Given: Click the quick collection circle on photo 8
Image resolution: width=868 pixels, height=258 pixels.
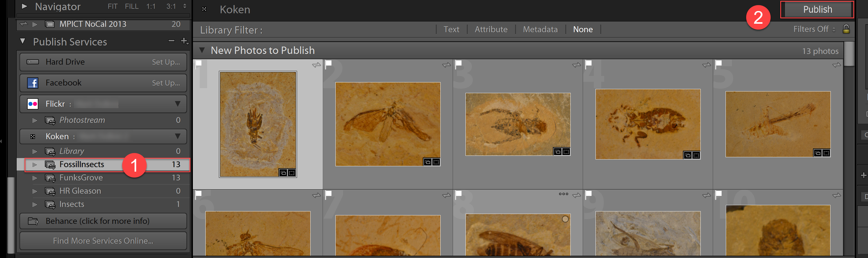Looking at the screenshot, I should (565, 219).
